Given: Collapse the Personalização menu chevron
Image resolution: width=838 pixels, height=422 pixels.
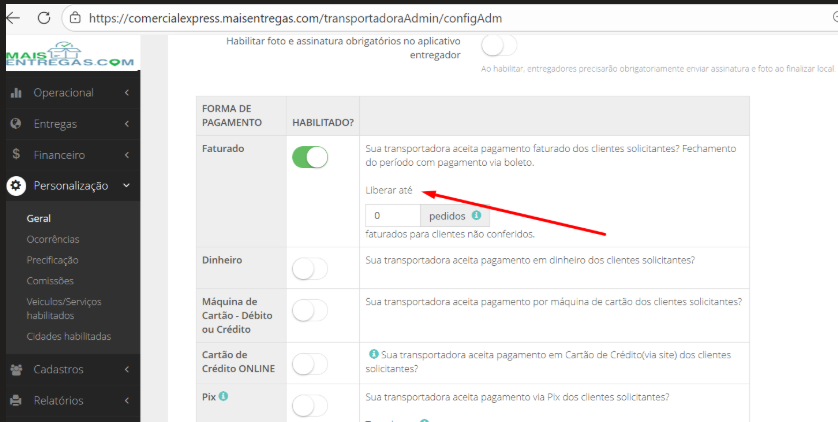Looking at the screenshot, I should click(x=127, y=185).
